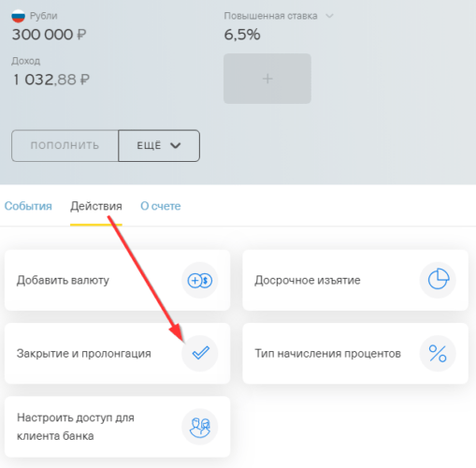The height and width of the screenshot is (468, 476).
Task: Click the add currency coins icon
Action: point(200,280)
